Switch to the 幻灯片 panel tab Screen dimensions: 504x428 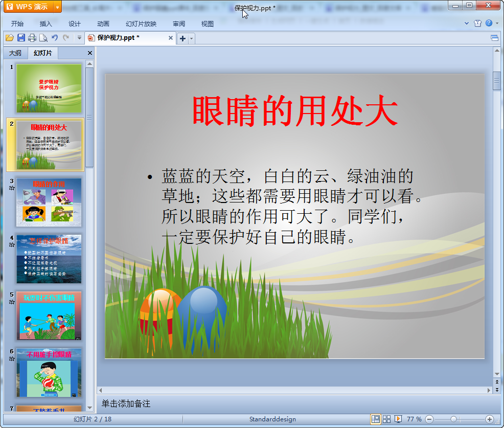click(42, 53)
